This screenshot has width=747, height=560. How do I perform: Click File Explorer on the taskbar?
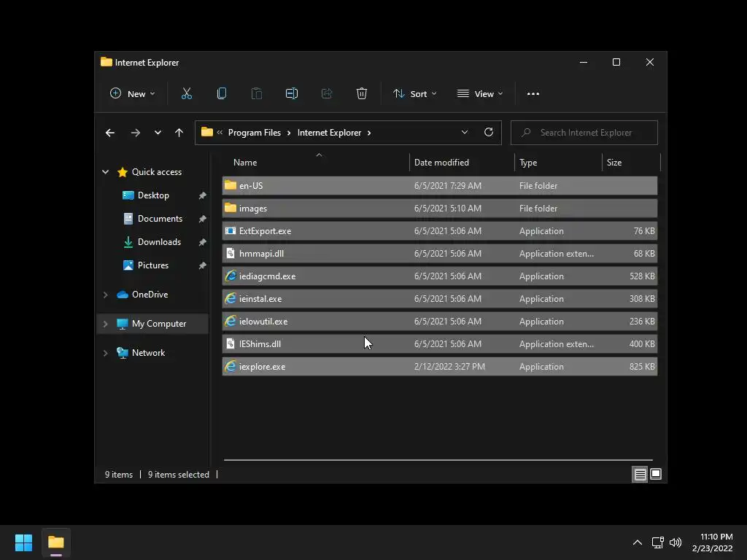coord(56,542)
